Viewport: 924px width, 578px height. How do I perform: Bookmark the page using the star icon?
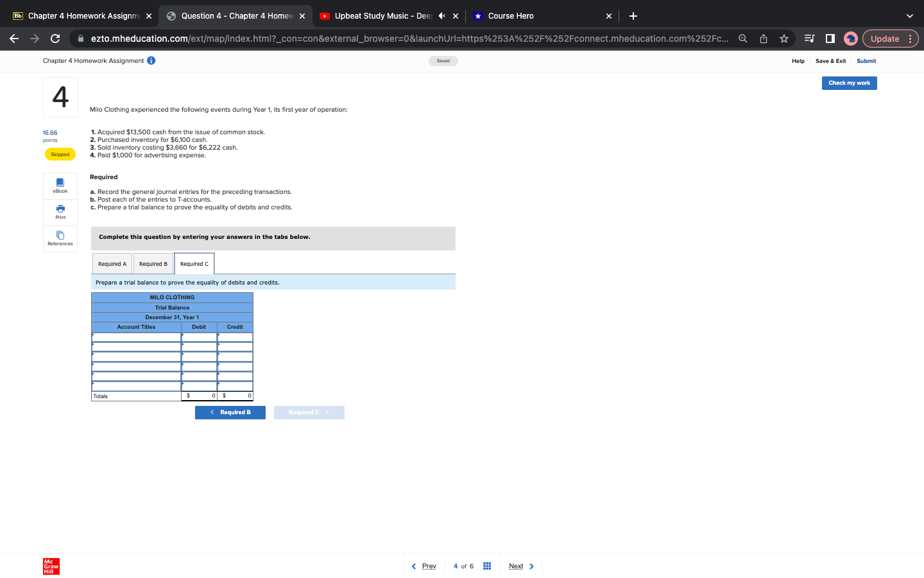pos(783,39)
